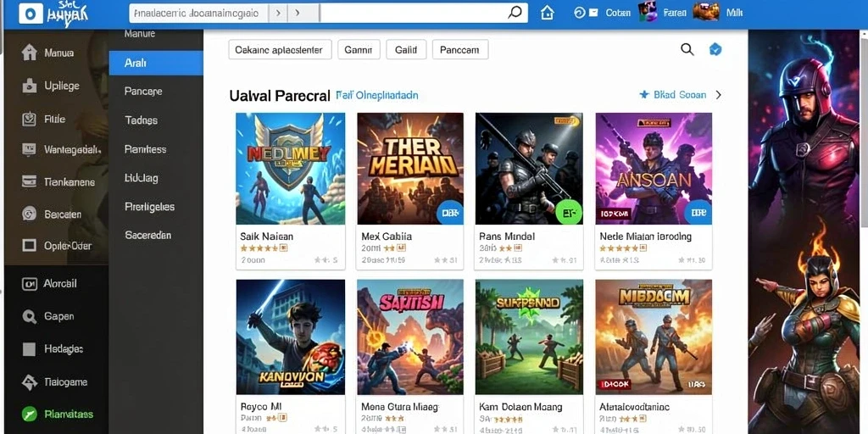868x434 pixels.
Task: Click the blue badge on Mex Gabiia card
Action: point(449,211)
